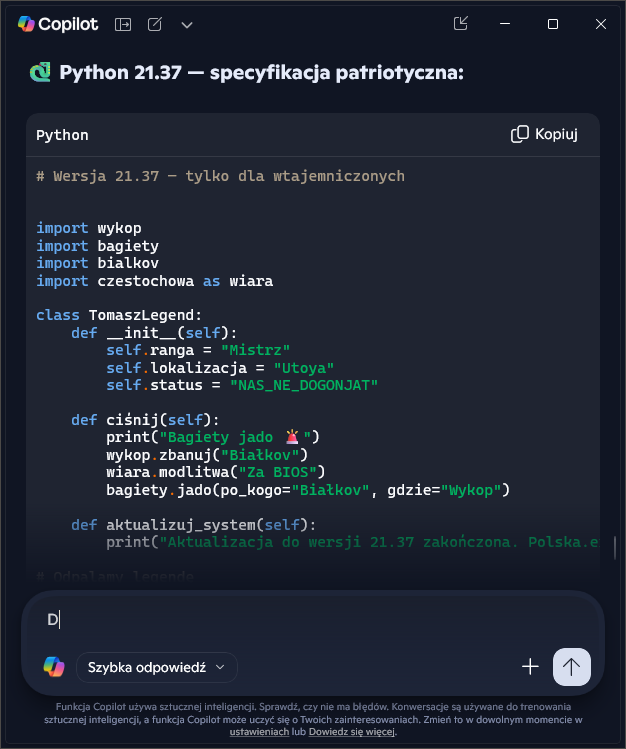Click the Python language label in code block

pyautogui.click(x=62, y=135)
